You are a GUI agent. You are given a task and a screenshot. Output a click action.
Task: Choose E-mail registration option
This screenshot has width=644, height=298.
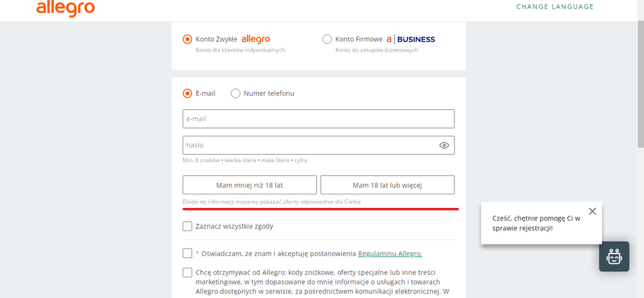pos(188,93)
